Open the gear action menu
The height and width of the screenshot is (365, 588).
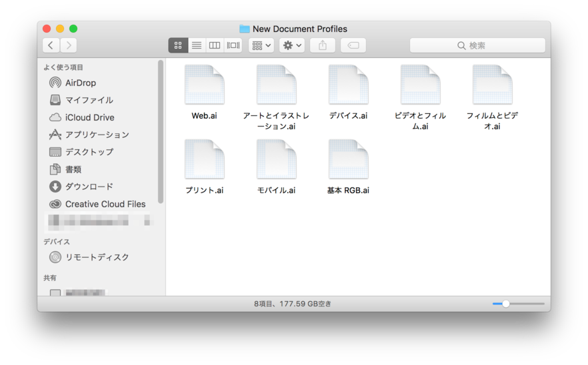click(x=292, y=45)
